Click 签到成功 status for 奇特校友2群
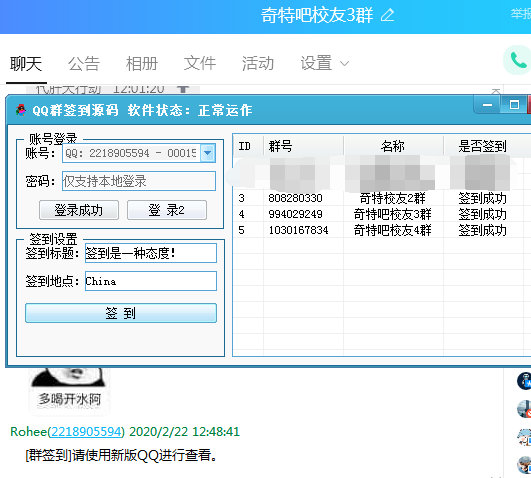This screenshot has height=478, width=531. [x=483, y=198]
